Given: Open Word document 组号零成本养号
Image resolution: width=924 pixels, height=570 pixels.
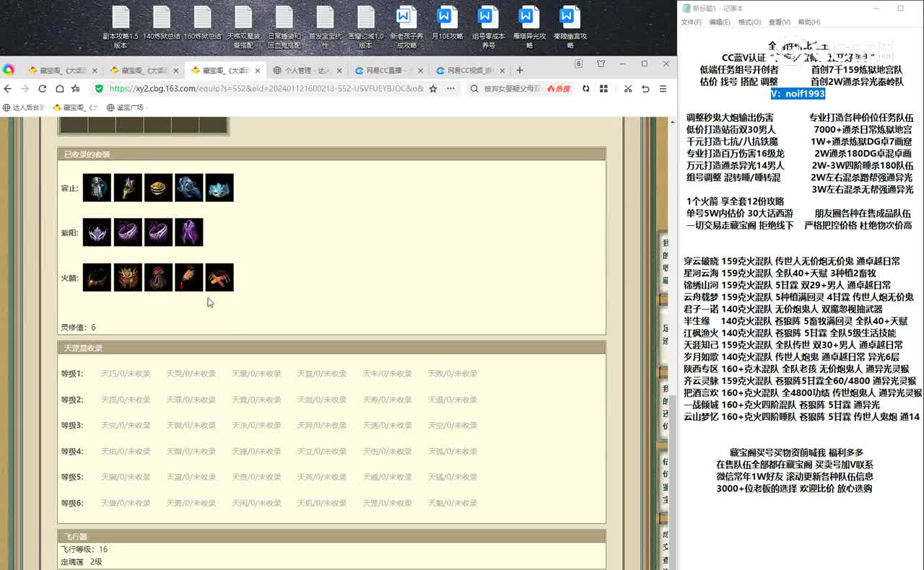Looking at the screenshot, I should pos(489,27).
